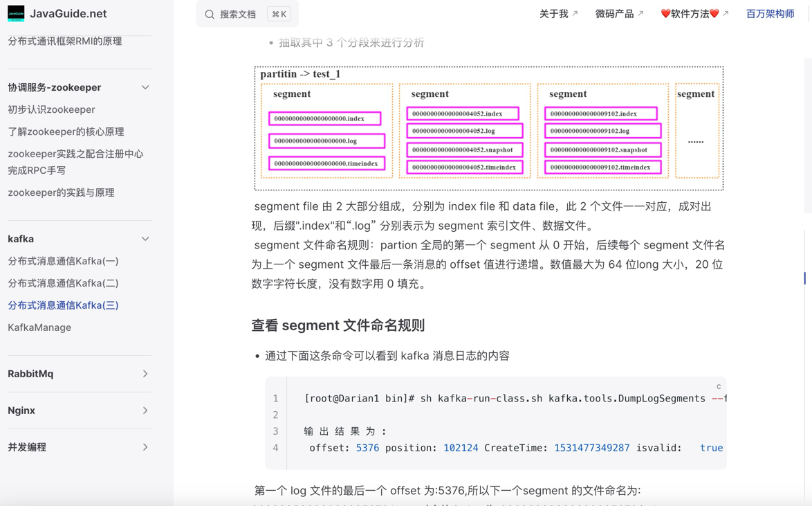This screenshot has height=506, width=812.
Task: Click 抽取其中 3 个分段来进行分析 bullet
Action: click(x=351, y=43)
